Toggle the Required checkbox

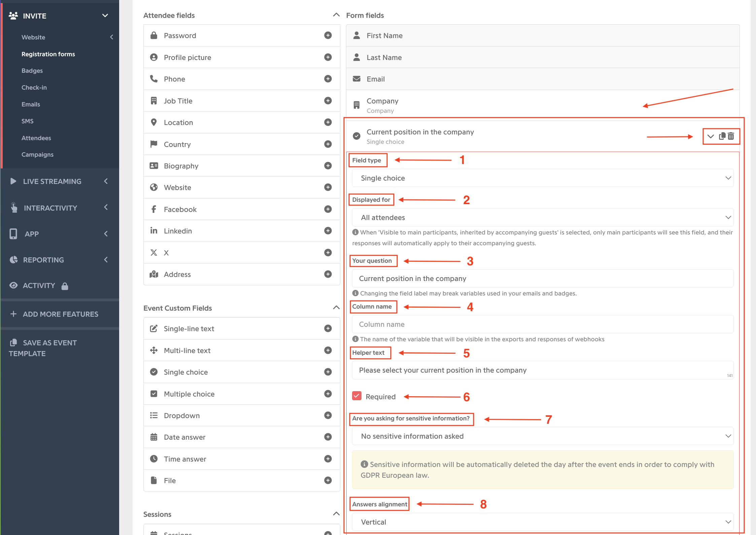point(357,396)
